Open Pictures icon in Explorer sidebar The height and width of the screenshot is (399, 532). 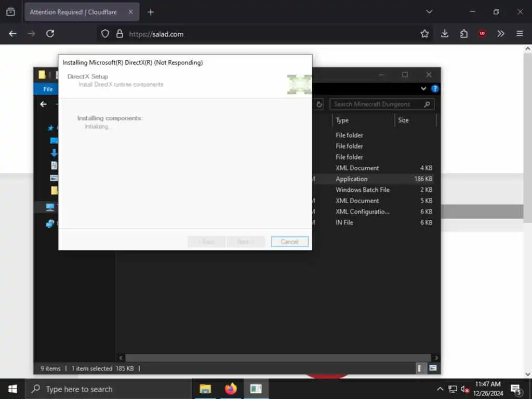[x=54, y=178]
